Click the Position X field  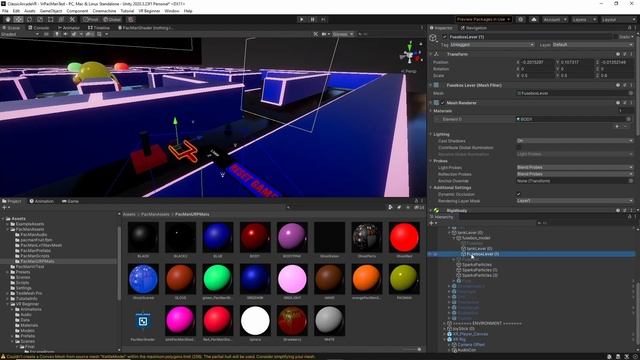click(537, 62)
